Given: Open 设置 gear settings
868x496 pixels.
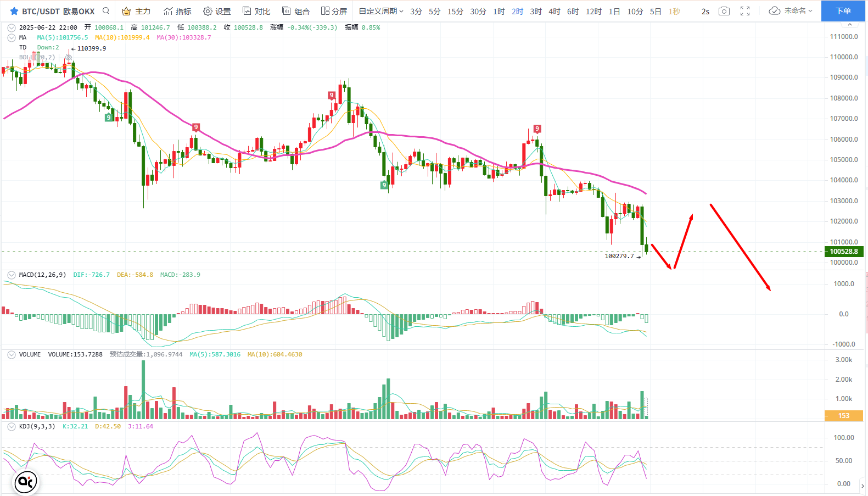Looking at the screenshot, I should click(217, 11).
